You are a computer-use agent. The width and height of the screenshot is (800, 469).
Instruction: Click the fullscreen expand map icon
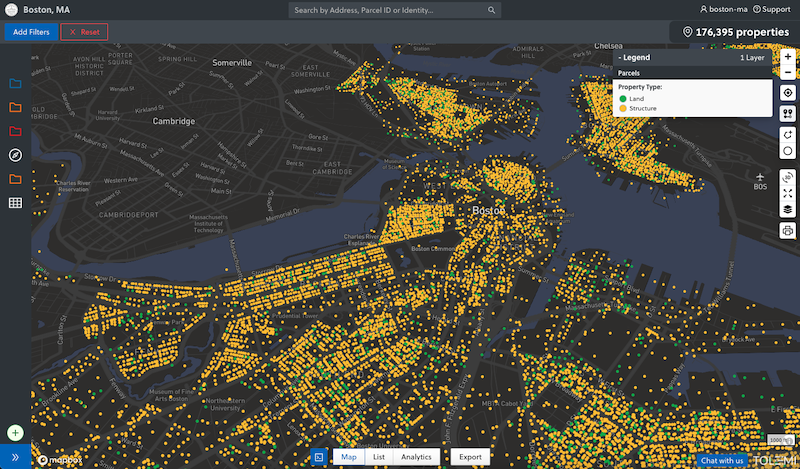(x=788, y=193)
